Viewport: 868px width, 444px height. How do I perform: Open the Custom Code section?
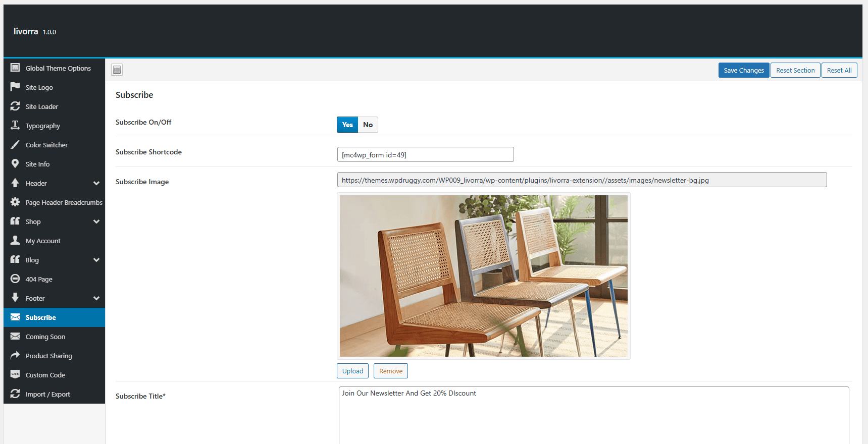pyautogui.click(x=55, y=375)
